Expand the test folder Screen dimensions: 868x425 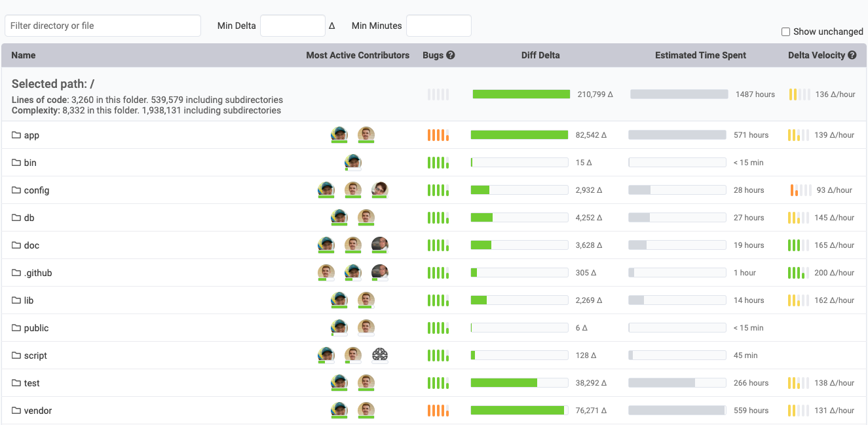coord(31,383)
